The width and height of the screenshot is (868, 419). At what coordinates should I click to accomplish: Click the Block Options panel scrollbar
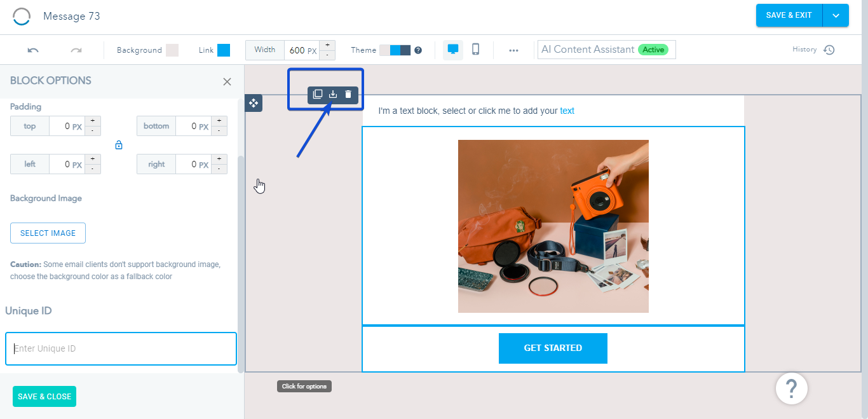pyautogui.click(x=240, y=264)
